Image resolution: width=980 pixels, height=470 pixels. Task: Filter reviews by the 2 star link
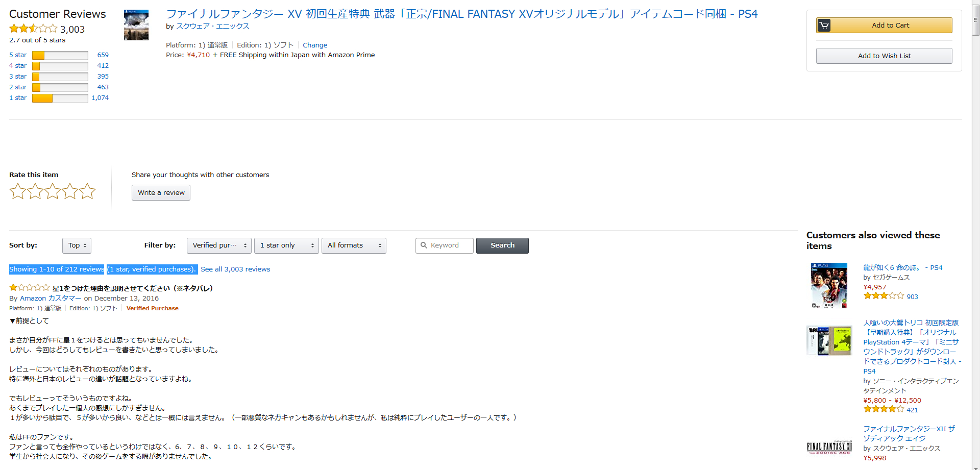(x=18, y=87)
